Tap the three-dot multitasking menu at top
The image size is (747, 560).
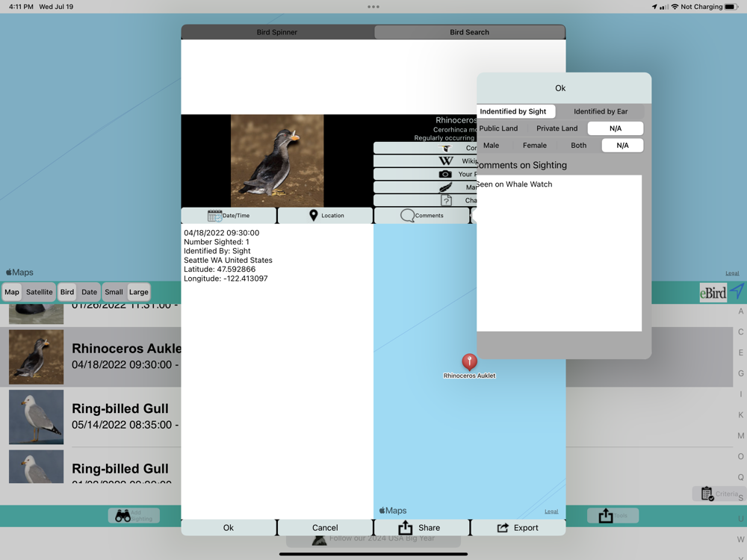pos(373,7)
